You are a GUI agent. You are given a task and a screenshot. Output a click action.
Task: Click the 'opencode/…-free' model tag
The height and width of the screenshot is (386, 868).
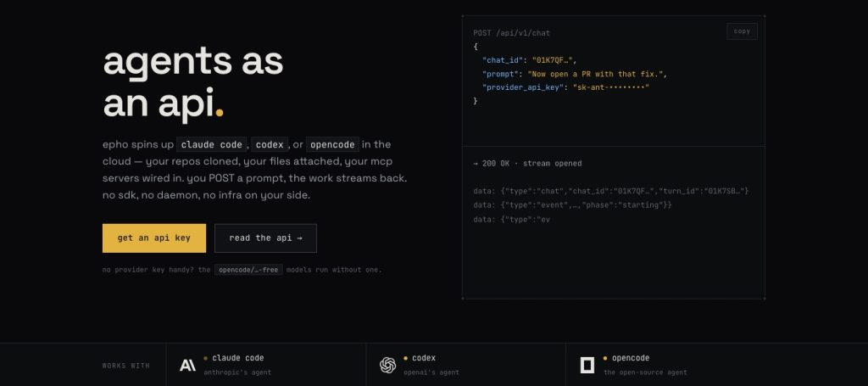(248, 270)
